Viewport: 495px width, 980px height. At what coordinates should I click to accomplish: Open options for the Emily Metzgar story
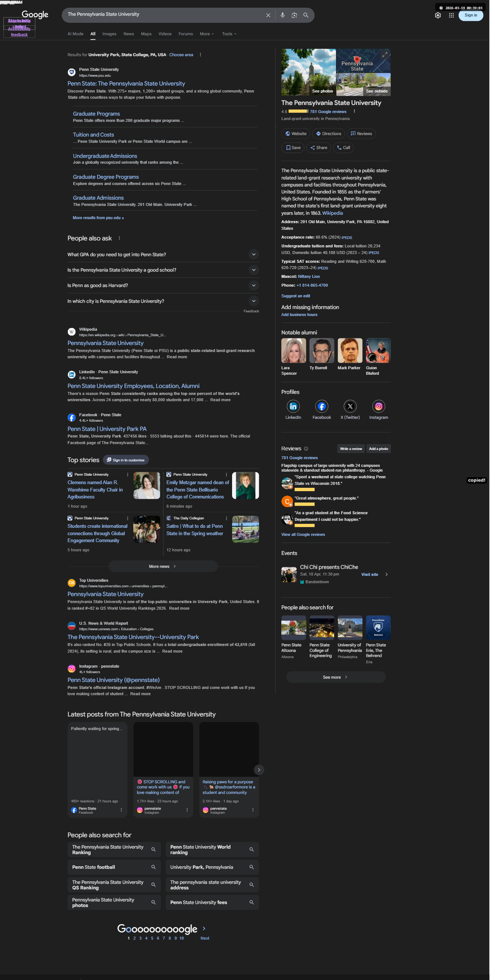[226, 475]
